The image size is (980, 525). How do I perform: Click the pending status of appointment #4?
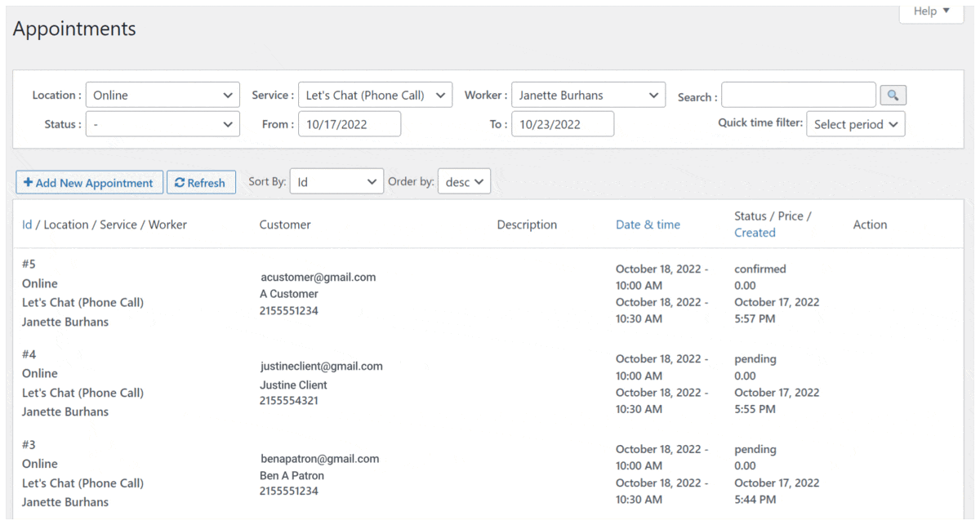tap(755, 358)
